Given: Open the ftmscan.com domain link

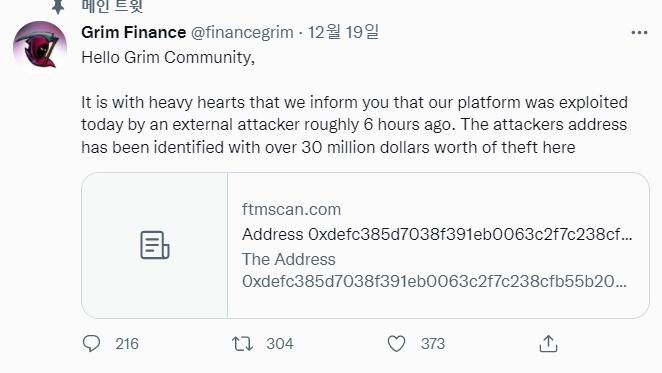Looking at the screenshot, I should pyautogui.click(x=291, y=210).
